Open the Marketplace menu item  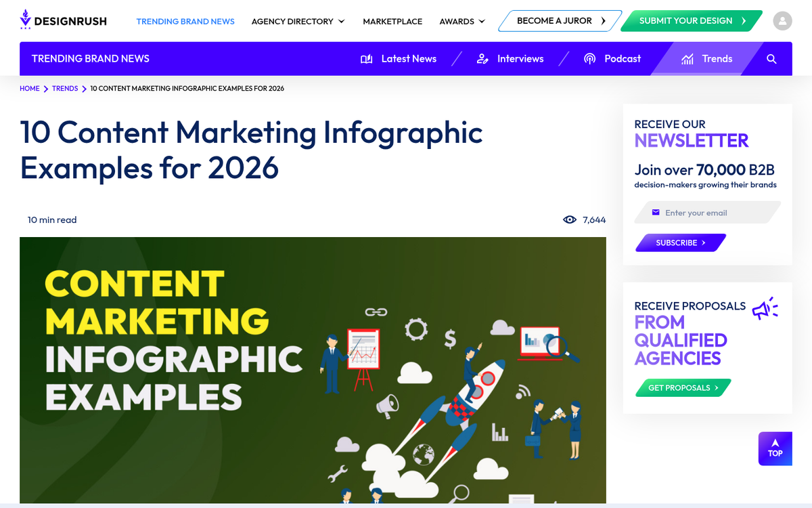pos(392,21)
